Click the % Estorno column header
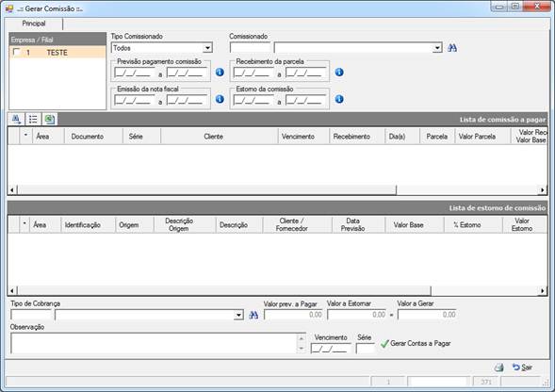This screenshot has width=555, height=392. 473,225
